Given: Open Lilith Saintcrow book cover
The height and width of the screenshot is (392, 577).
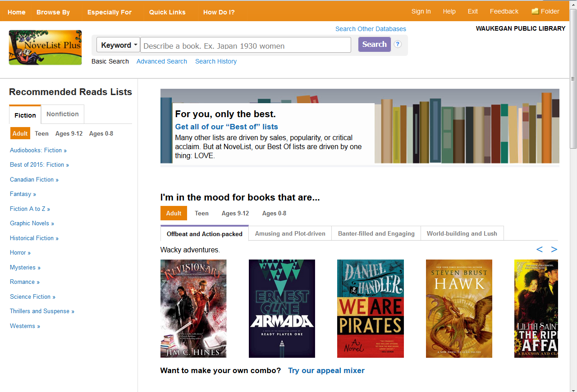Looking at the screenshot, I should point(536,309).
